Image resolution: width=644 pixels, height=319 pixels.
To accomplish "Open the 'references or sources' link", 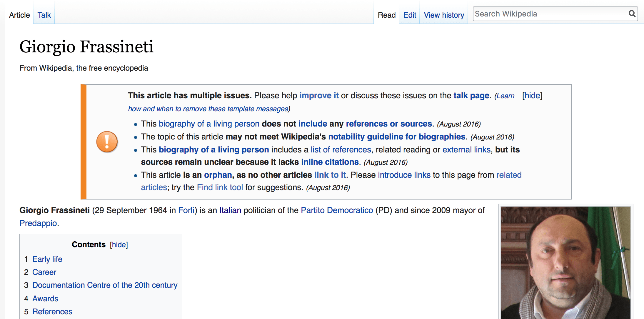I will pyautogui.click(x=389, y=124).
